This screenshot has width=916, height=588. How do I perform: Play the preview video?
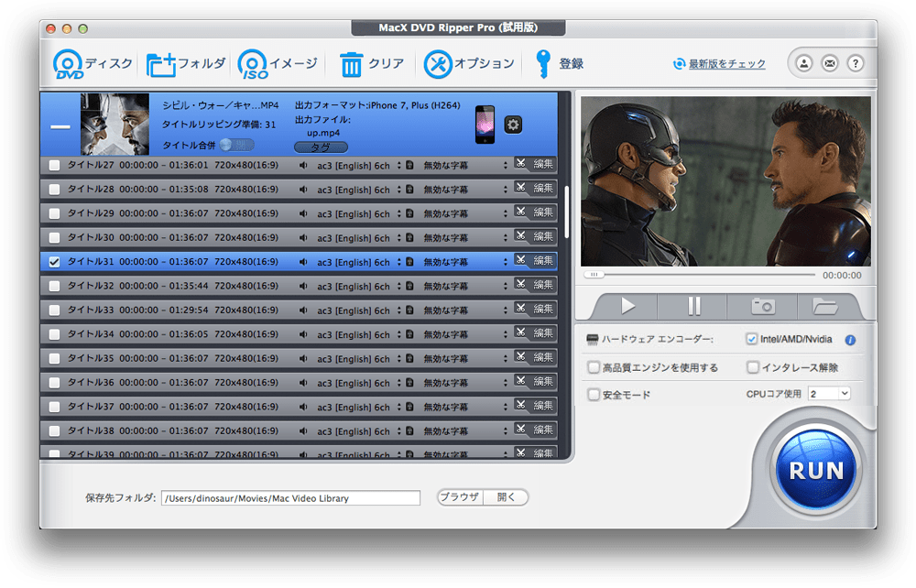click(x=628, y=306)
